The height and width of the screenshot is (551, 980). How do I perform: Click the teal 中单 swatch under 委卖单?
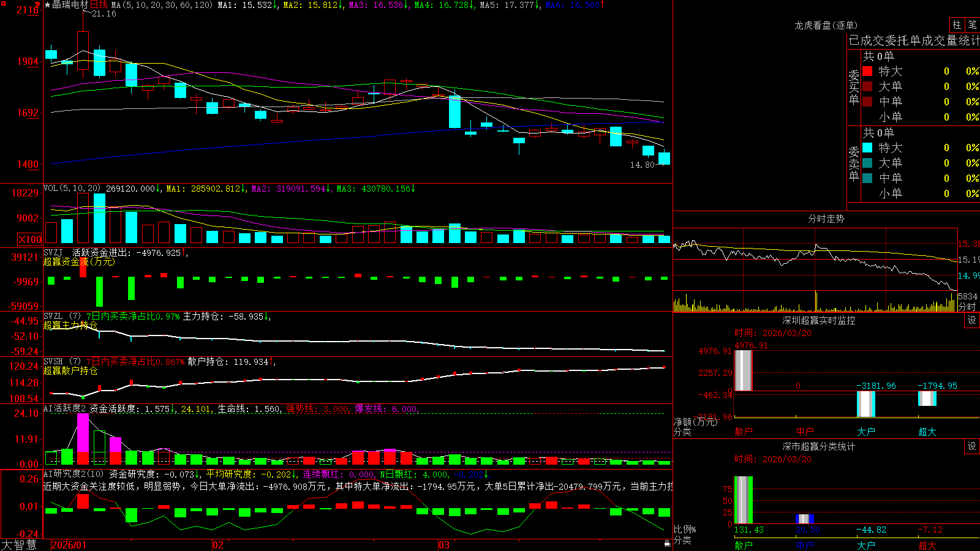click(x=867, y=178)
